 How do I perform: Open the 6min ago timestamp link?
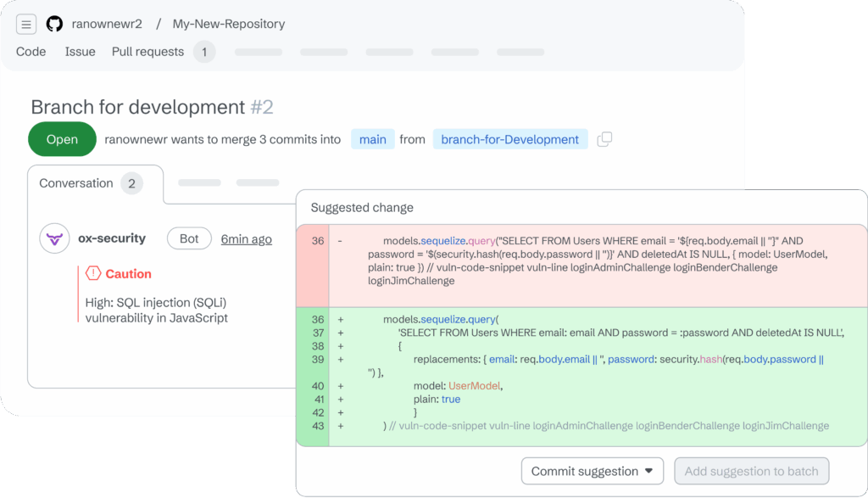pos(246,238)
